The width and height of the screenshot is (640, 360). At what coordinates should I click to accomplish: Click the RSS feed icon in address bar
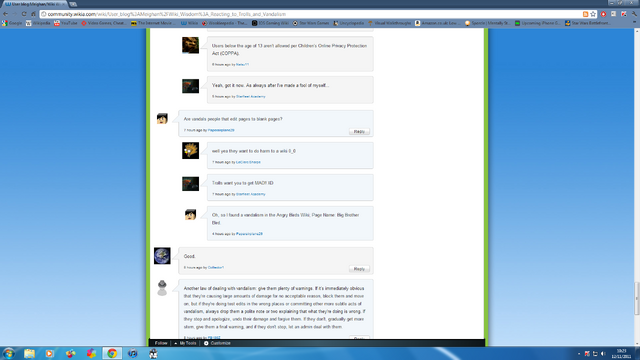pos(585,14)
